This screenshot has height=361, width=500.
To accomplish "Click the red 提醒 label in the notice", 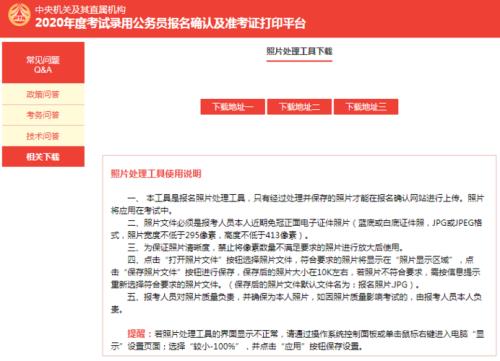I will [136, 334].
